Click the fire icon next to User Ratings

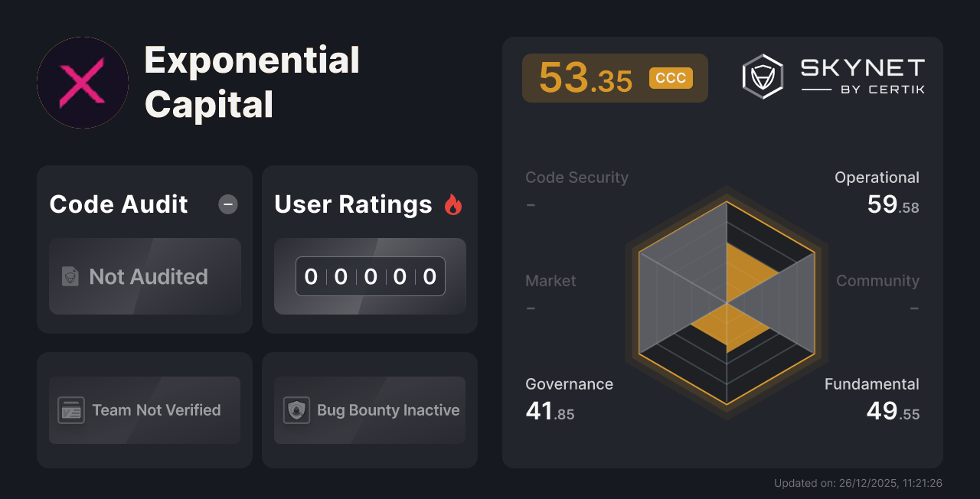point(453,204)
